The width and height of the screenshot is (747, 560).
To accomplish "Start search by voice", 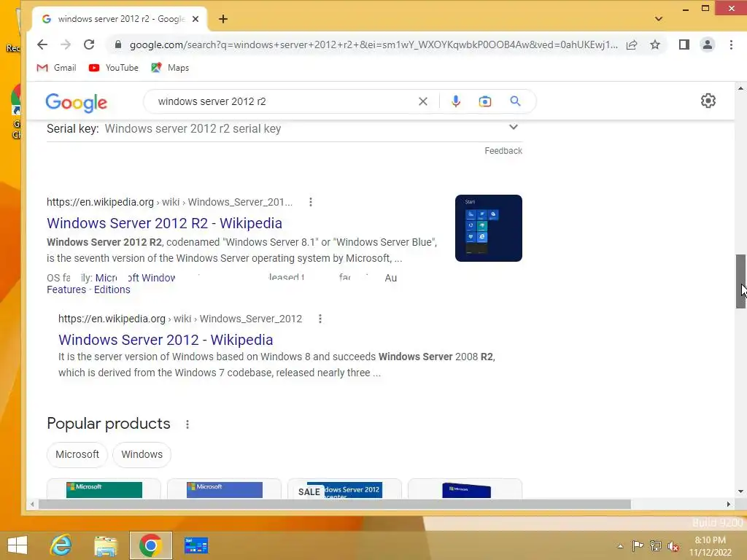I will 456,101.
